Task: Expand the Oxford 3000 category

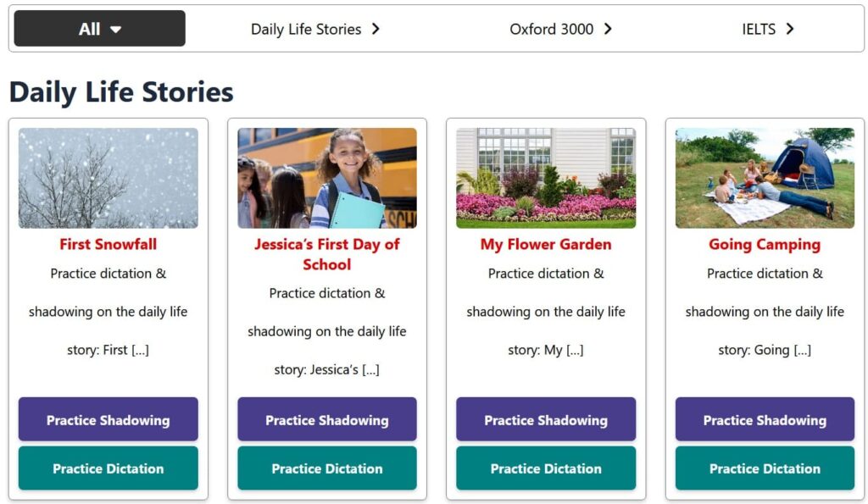Action: pyautogui.click(x=560, y=29)
